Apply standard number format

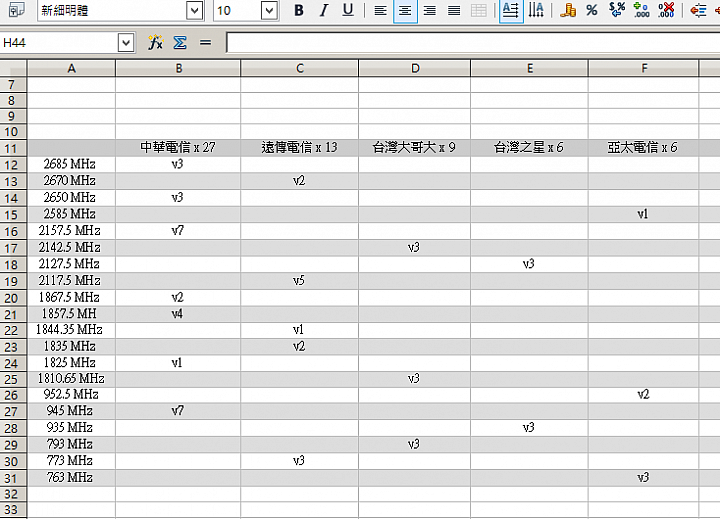(617, 10)
